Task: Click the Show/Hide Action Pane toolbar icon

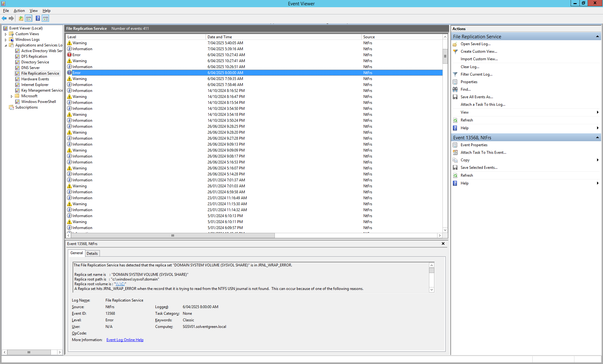Action: point(46,19)
